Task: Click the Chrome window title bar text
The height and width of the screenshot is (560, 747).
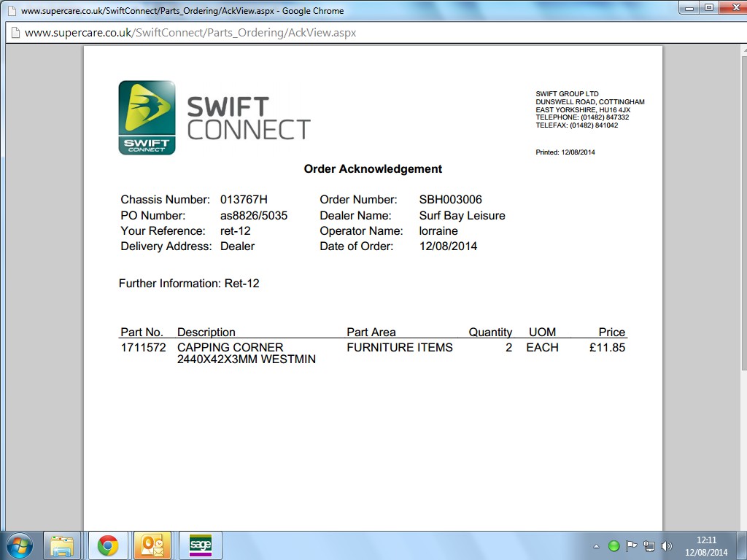Action: [182, 10]
